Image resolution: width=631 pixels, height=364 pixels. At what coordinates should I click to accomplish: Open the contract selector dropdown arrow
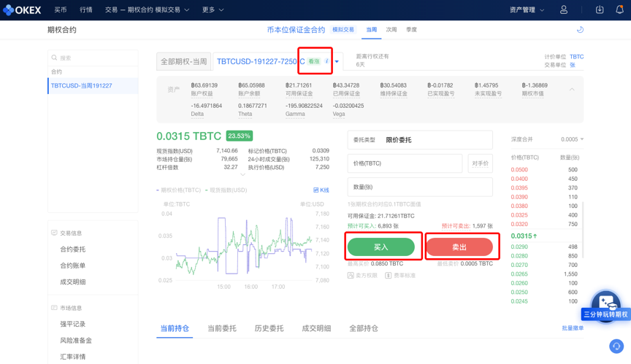[x=337, y=61]
